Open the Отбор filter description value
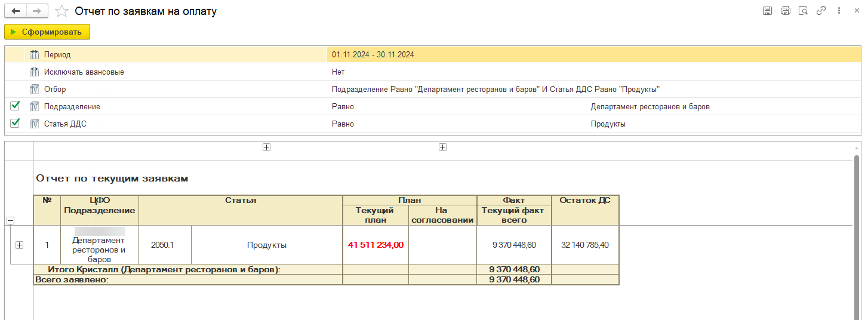The image size is (868, 320). pos(495,89)
